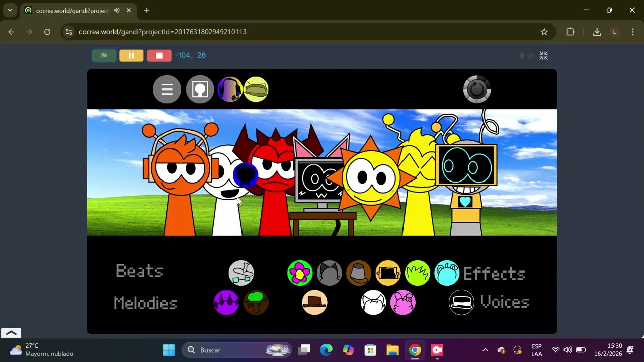
Task: Open the Chrome profile avatar menu
Action: point(614,32)
